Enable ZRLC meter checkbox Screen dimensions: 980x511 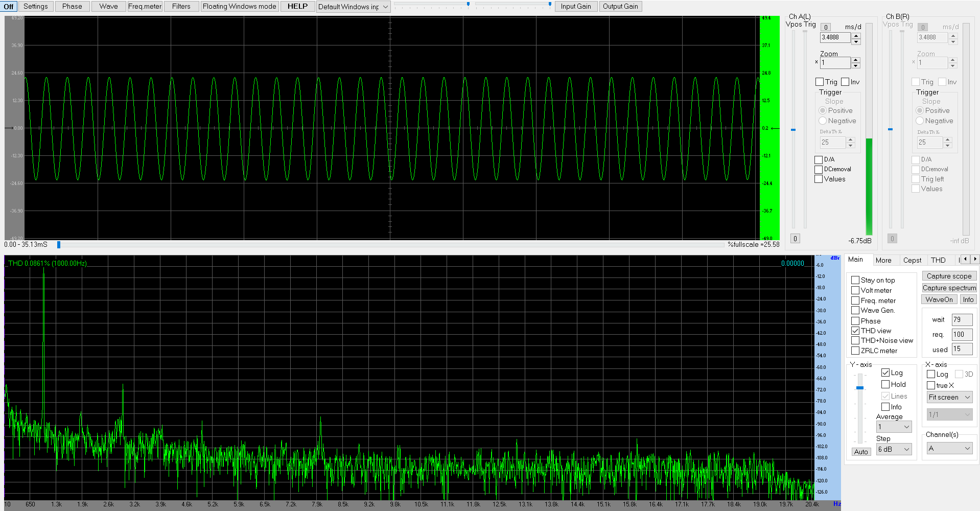coord(855,351)
